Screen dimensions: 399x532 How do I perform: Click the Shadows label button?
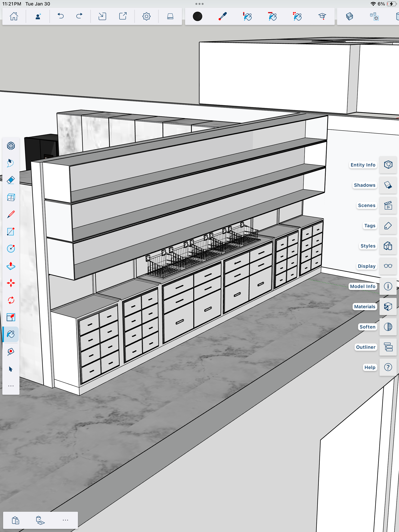(x=364, y=185)
